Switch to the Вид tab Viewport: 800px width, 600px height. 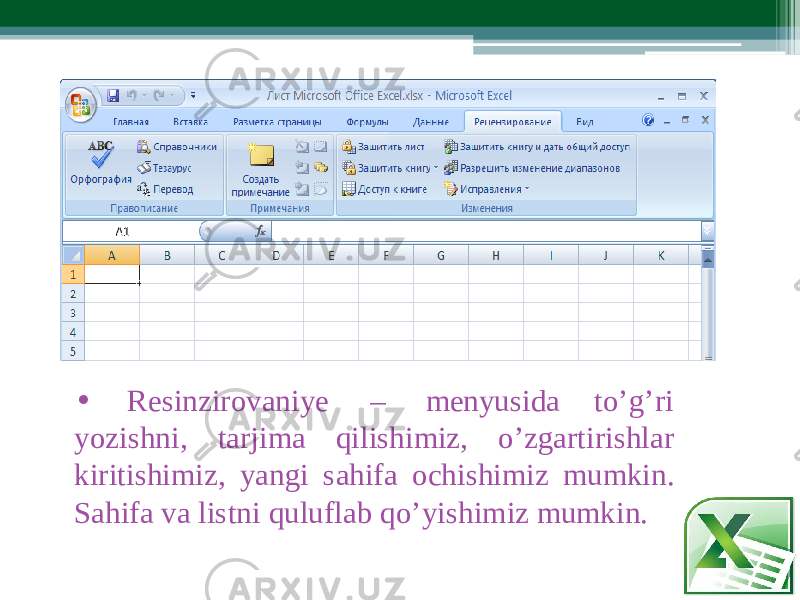coord(585,122)
